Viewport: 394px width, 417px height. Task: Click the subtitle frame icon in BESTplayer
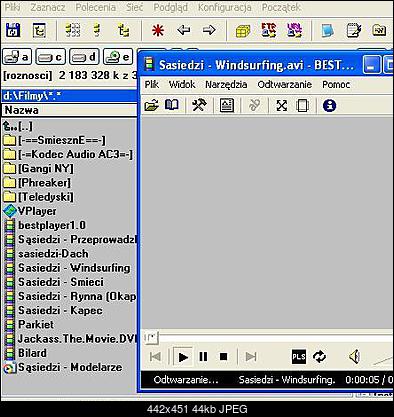tap(227, 106)
